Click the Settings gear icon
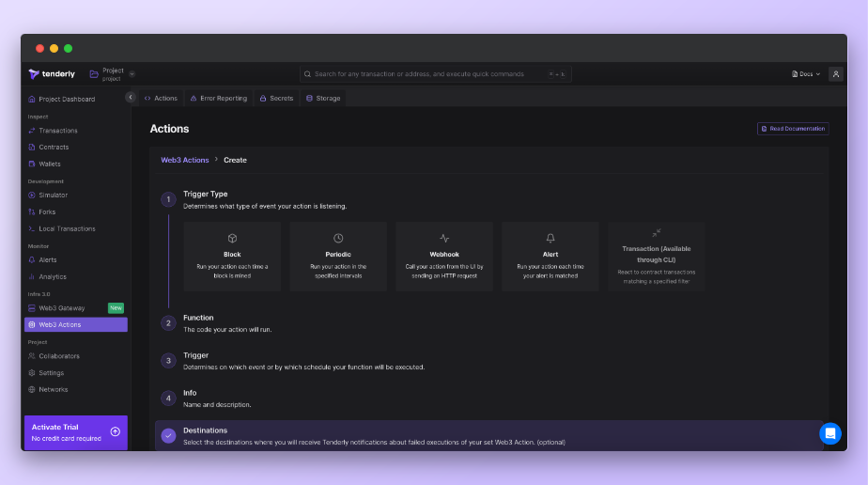Viewport: 868px width, 485px height. [32, 373]
